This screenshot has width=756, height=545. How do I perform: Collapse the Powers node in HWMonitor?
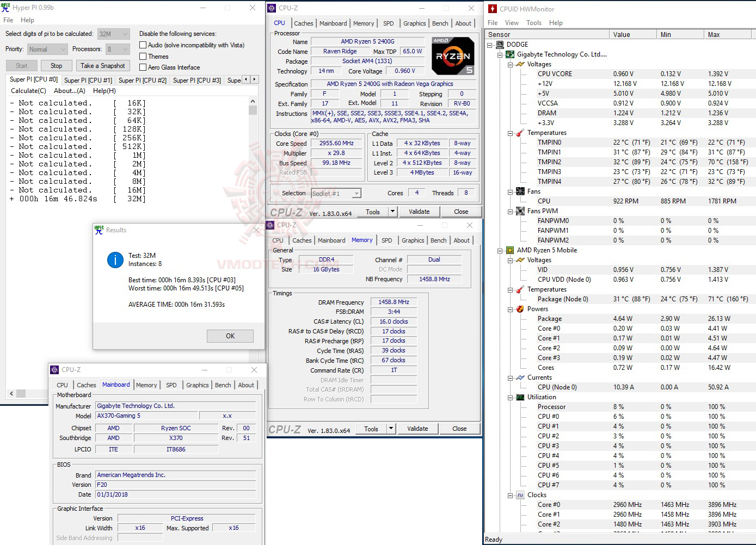coord(510,309)
